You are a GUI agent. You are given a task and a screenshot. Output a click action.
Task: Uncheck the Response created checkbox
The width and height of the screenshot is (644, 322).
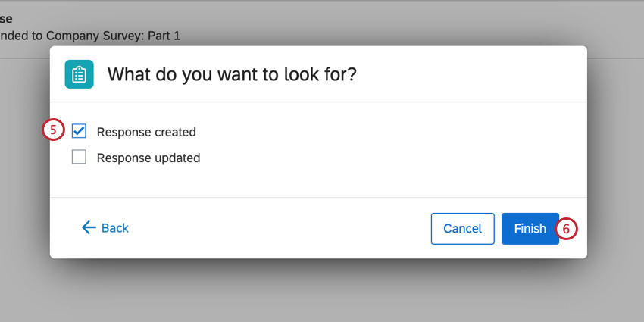coord(79,131)
